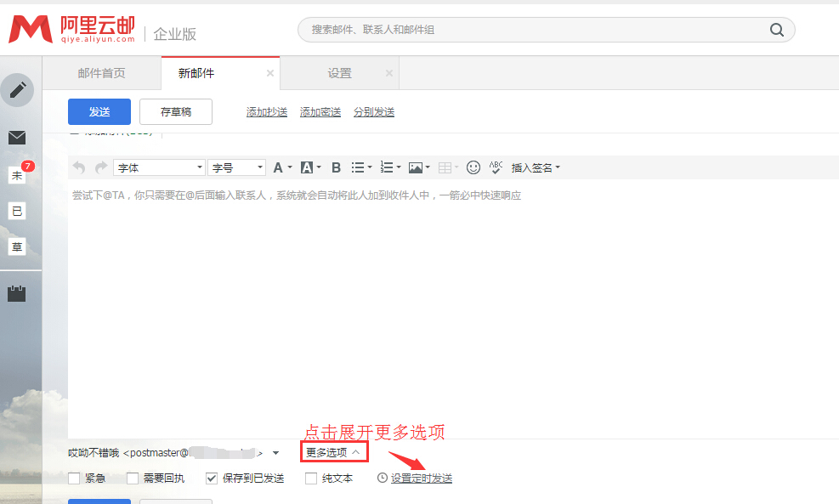Image resolution: width=839 pixels, height=504 pixels.
Task: Toggle bold formatting in editor toolbar
Action: tap(336, 167)
